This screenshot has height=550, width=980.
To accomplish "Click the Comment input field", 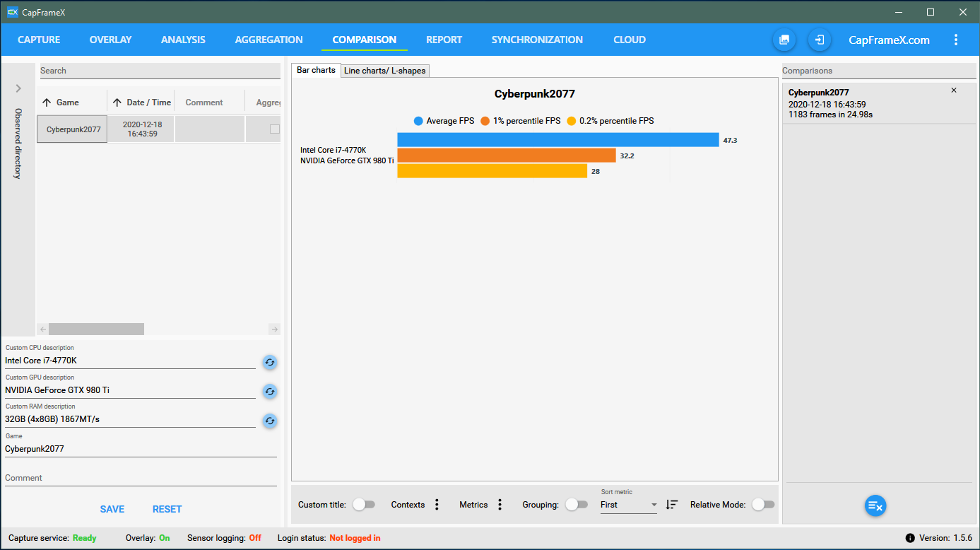I will (x=141, y=478).
